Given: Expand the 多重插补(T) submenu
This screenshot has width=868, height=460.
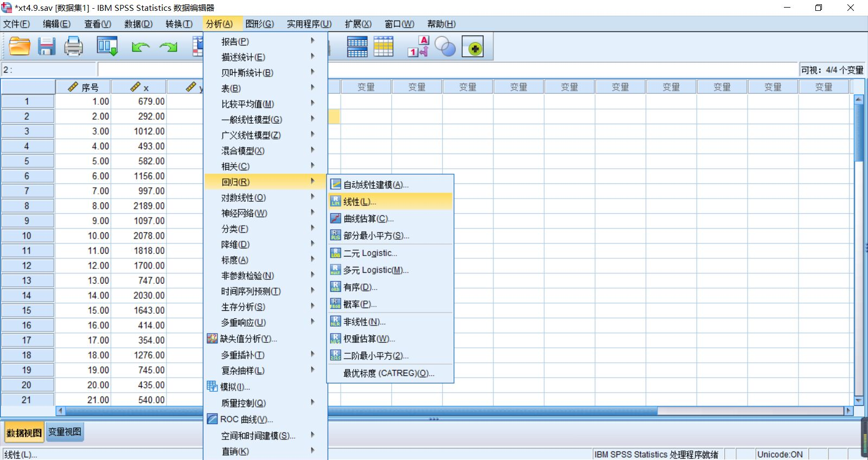Looking at the screenshot, I should (265, 355).
